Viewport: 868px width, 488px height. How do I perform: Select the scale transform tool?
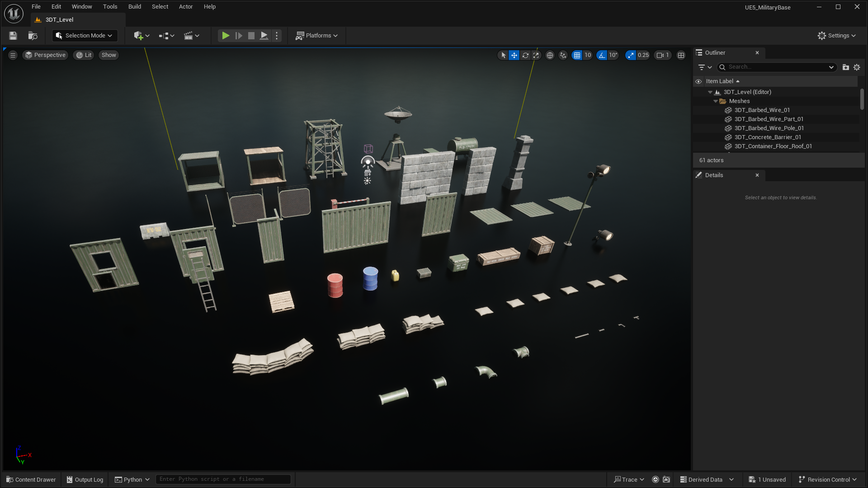536,55
